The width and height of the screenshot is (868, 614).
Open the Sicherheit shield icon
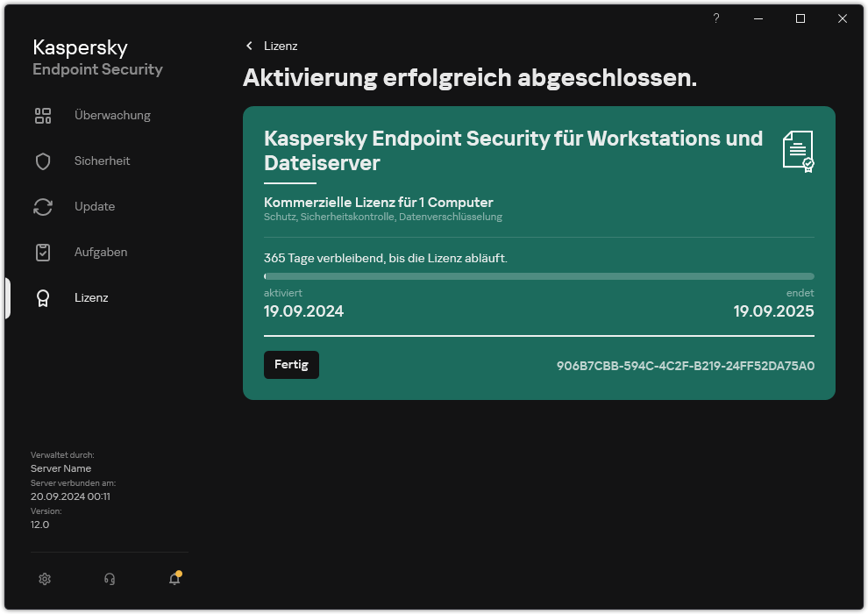click(x=43, y=161)
